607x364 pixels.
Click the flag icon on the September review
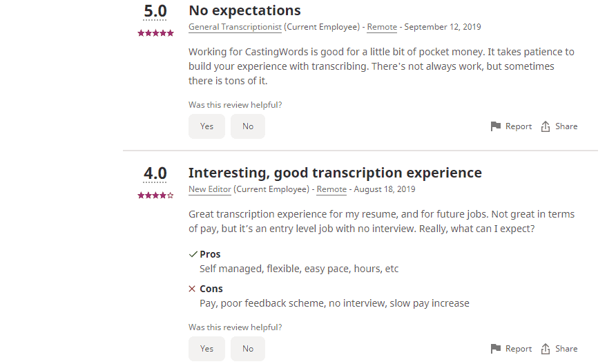pos(496,126)
